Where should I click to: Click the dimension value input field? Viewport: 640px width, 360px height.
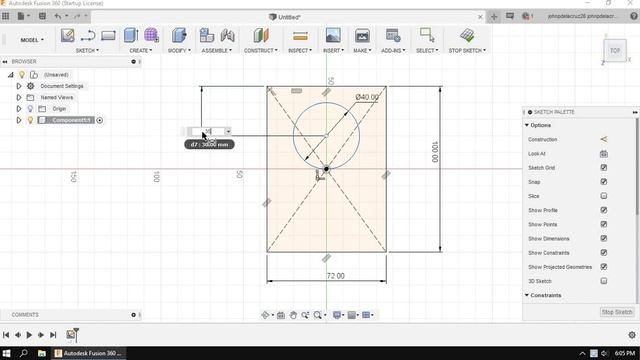208,131
